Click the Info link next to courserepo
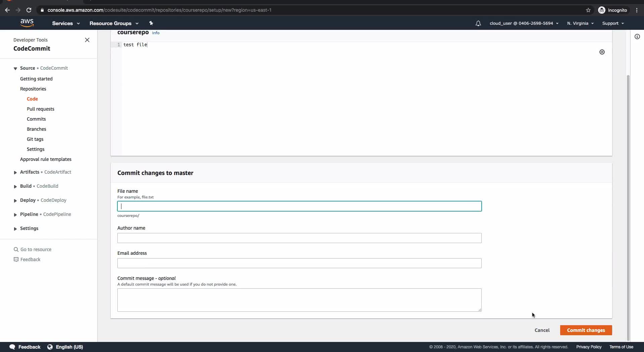This screenshot has height=352, width=644. 156,33
